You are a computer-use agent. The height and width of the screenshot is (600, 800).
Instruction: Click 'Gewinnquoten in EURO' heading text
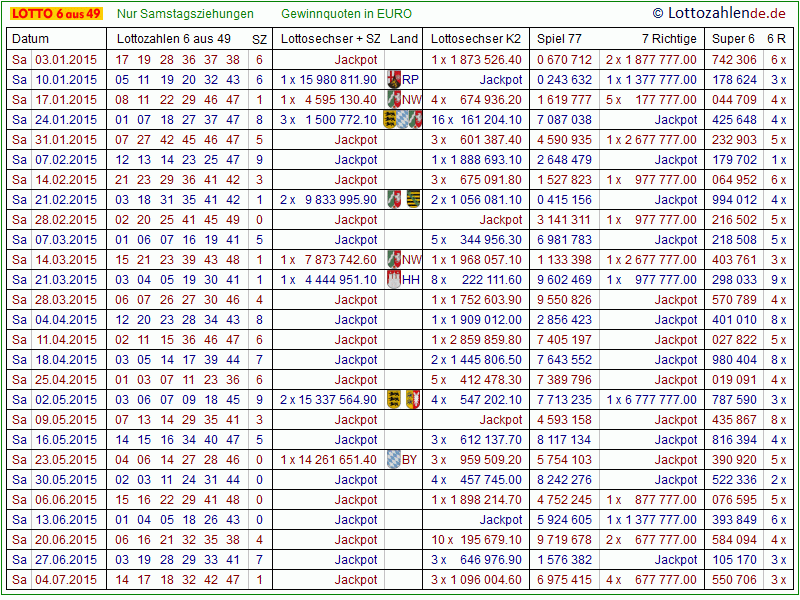[x=346, y=14]
